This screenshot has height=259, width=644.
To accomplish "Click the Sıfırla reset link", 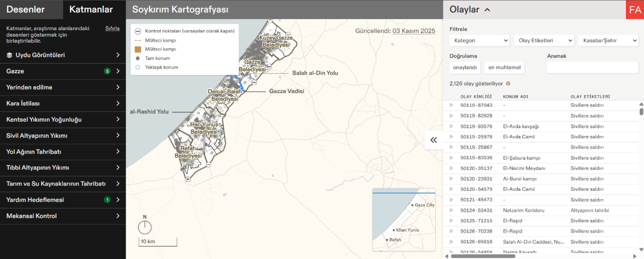I will [112, 28].
